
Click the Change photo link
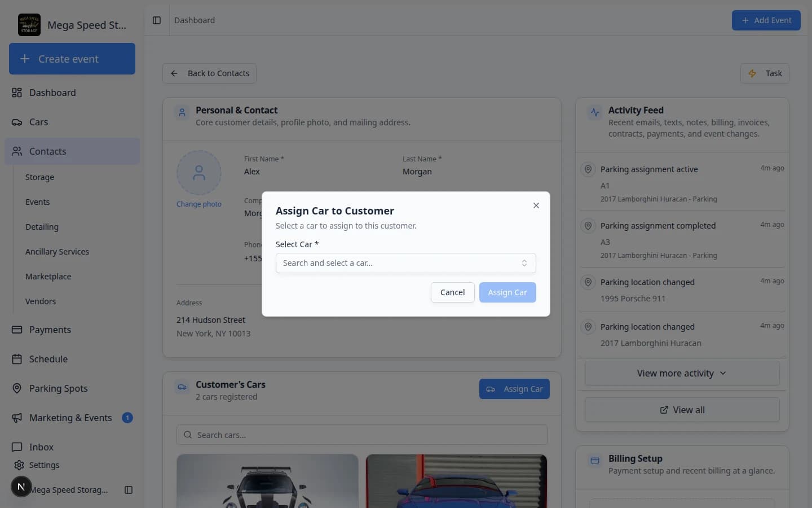coord(199,204)
